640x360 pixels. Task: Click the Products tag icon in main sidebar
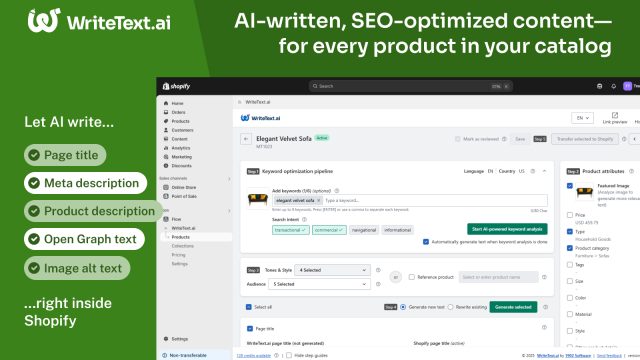click(x=166, y=121)
